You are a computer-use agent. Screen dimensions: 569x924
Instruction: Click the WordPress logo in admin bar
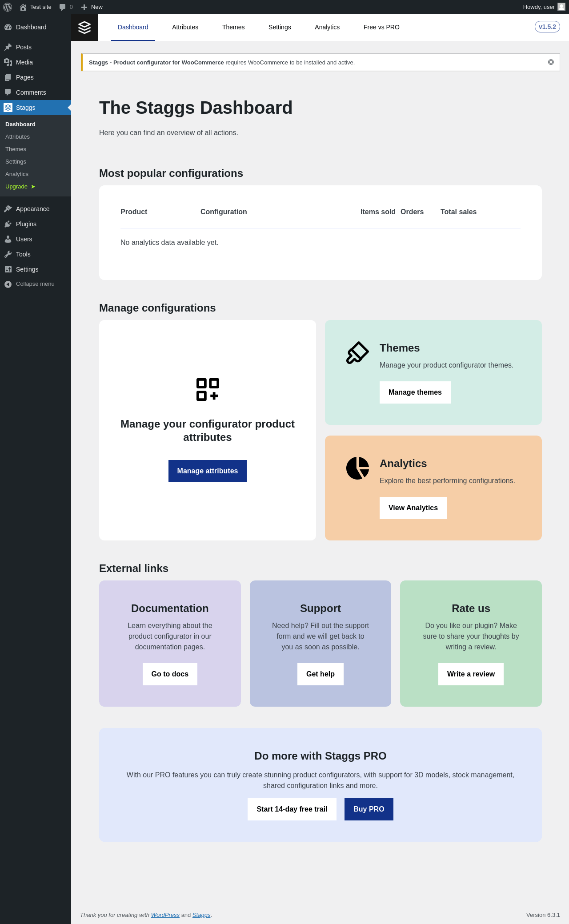(x=8, y=7)
